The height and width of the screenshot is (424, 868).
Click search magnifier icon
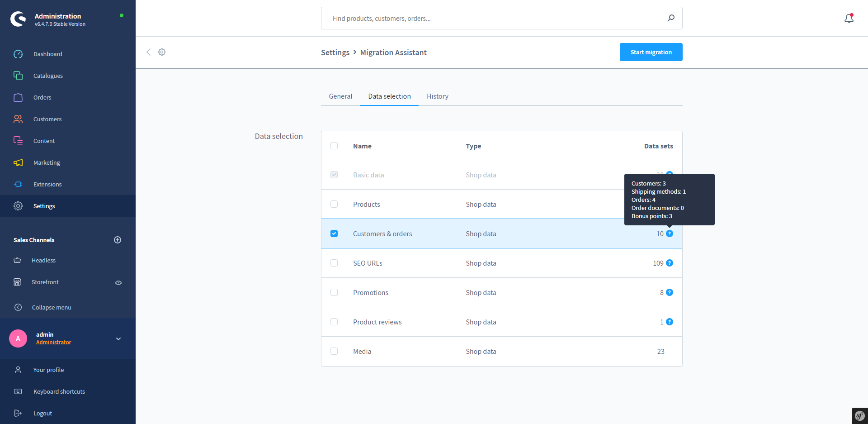671,18
